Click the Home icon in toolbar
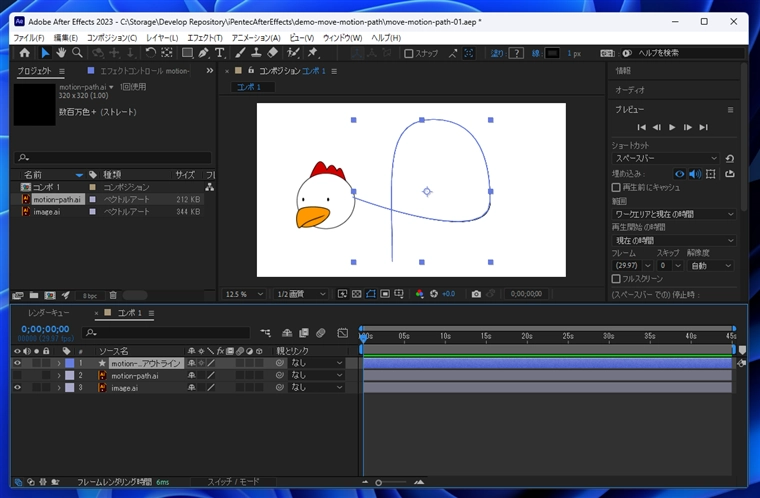The image size is (760, 498). [24, 53]
